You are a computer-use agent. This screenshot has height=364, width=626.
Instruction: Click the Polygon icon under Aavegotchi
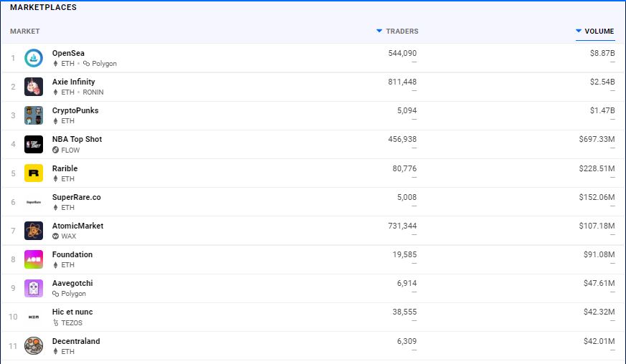coord(55,294)
